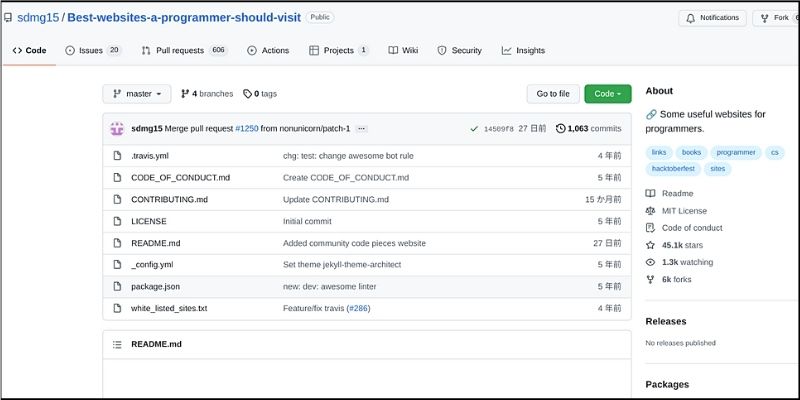Click the Issues circle icon
Viewport: 800px width, 400px height.
(x=70, y=51)
